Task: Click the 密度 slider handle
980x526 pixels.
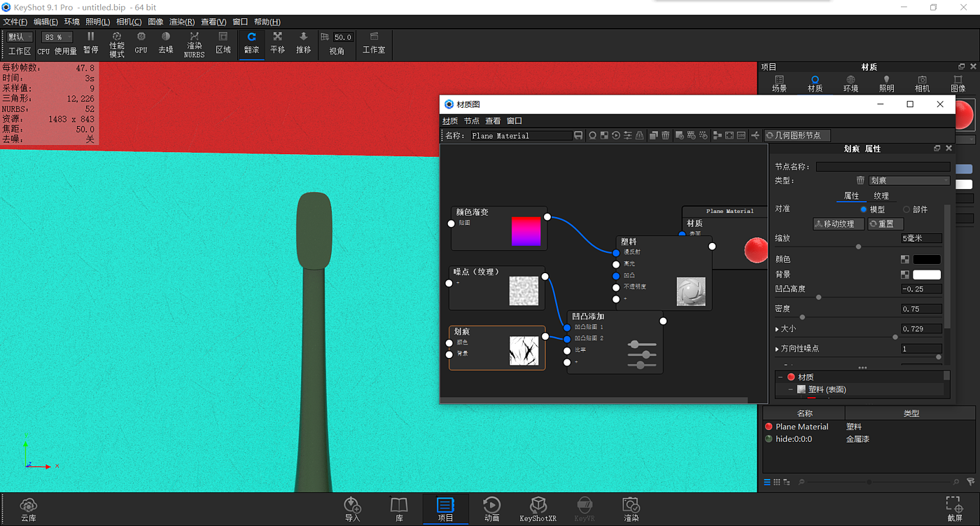Action: [x=802, y=317]
